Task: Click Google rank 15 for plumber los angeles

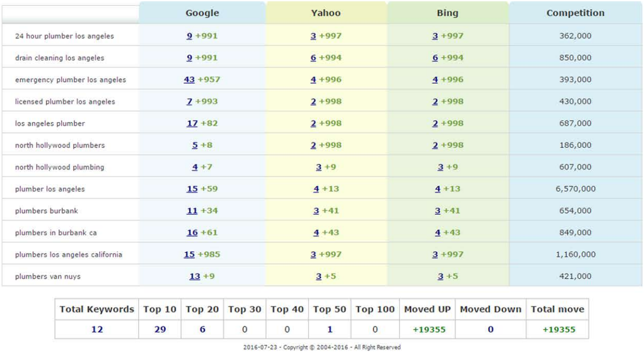Action: click(192, 189)
